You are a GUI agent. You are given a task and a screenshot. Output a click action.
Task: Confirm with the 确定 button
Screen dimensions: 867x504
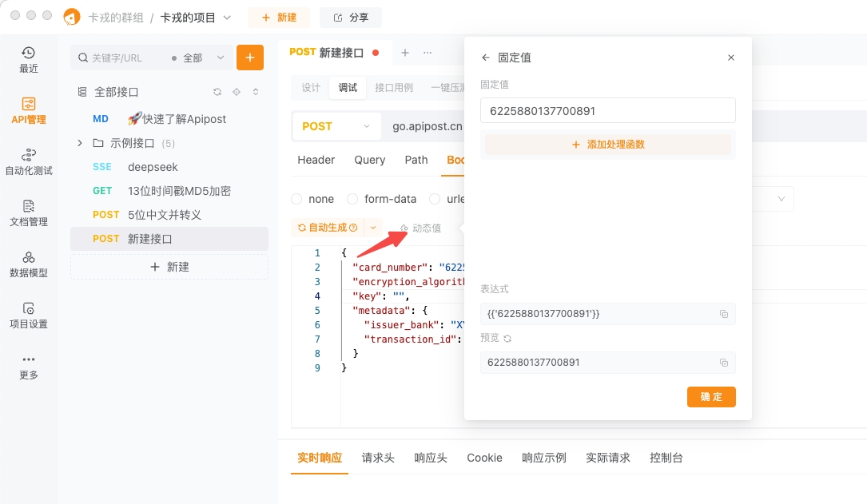710,396
